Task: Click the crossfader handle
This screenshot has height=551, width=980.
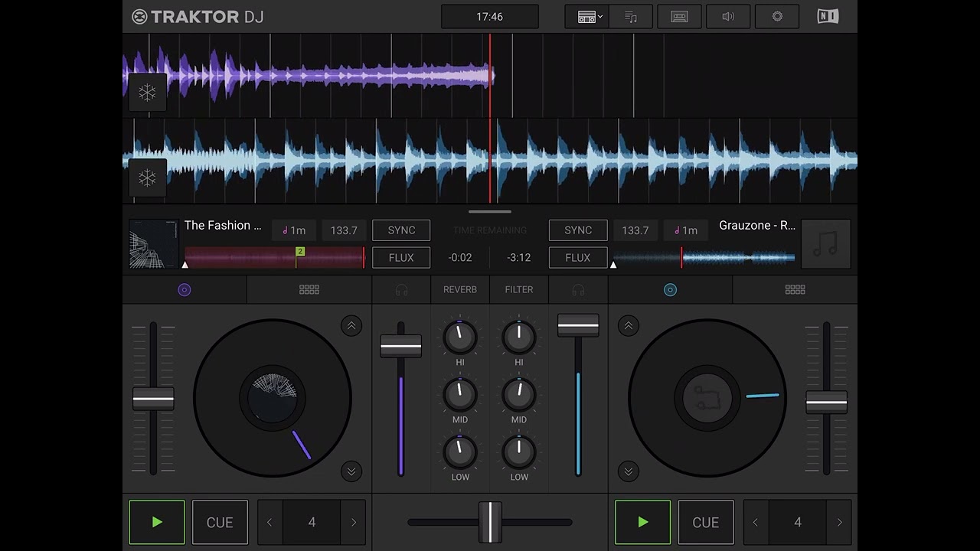Action: tap(490, 522)
